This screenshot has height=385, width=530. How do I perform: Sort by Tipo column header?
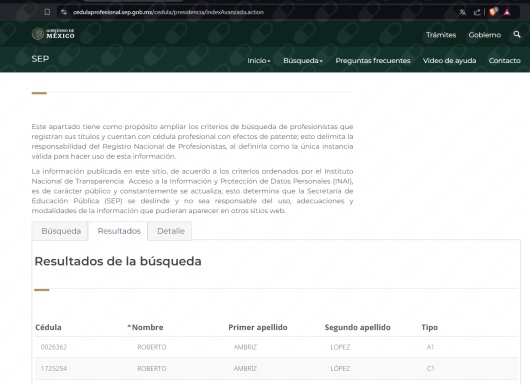pyautogui.click(x=430, y=327)
